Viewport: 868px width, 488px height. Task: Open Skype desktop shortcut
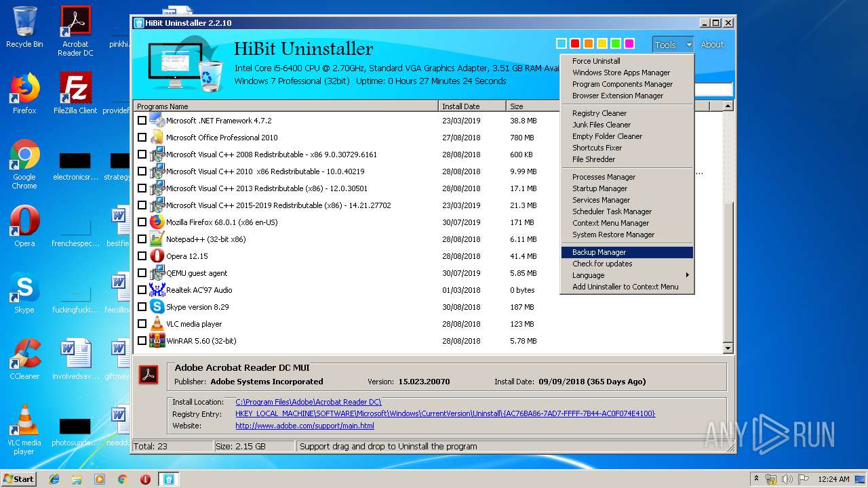click(24, 293)
